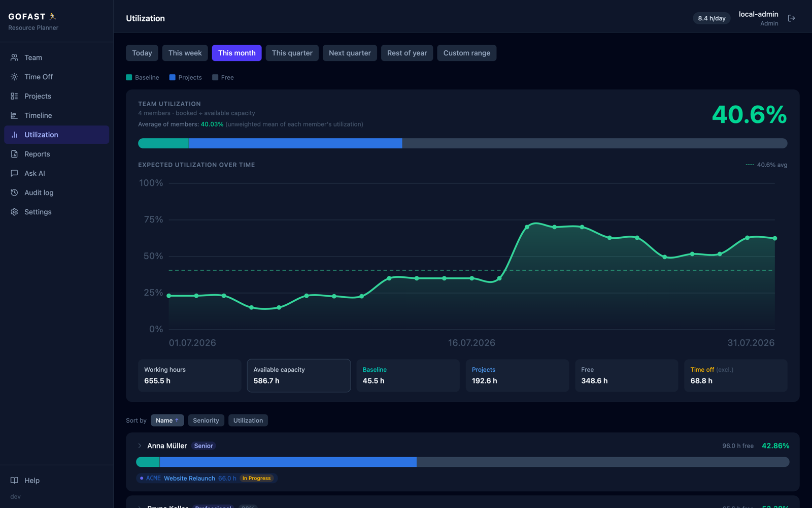Image resolution: width=812 pixels, height=508 pixels.
Task: Click the Time off 68.8 h card
Action: (x=736, y=375)
